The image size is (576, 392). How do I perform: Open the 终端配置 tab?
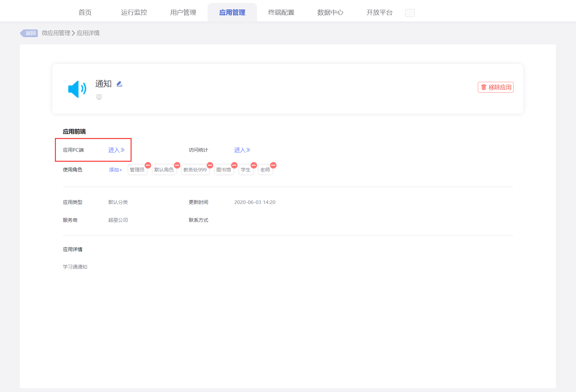(x=281, y=12)
